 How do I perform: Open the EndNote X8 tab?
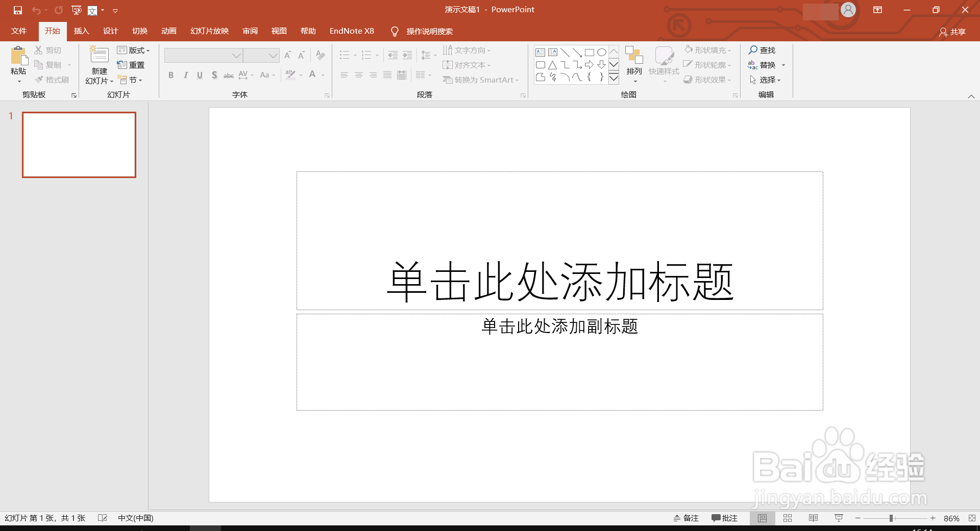click(x=352, y=31)
